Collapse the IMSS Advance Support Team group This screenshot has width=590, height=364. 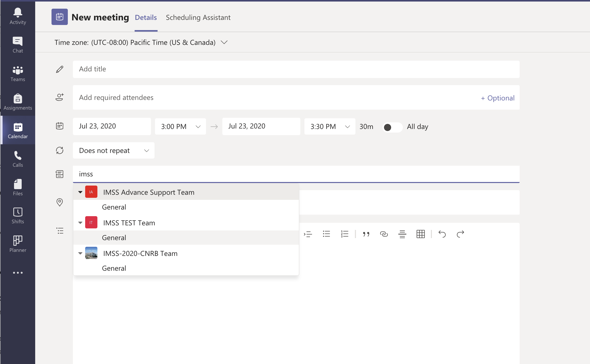[80, 192]
